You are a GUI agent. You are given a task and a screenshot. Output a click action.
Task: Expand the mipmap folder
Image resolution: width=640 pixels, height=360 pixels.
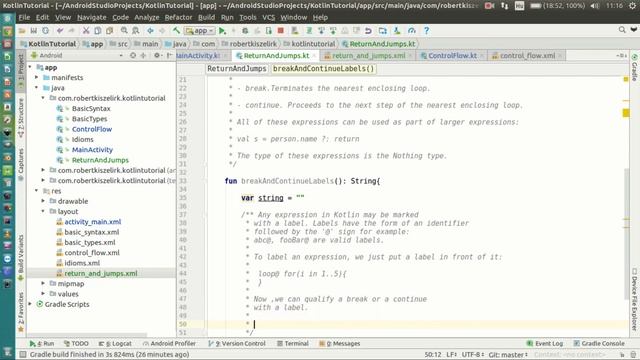click(43, 283)
